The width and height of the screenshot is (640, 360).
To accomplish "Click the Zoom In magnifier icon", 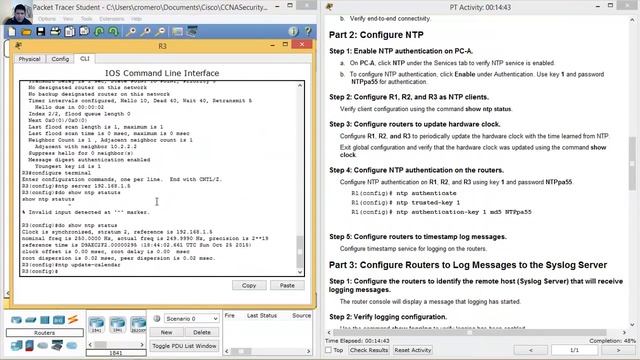I will [x=131, y=31].
